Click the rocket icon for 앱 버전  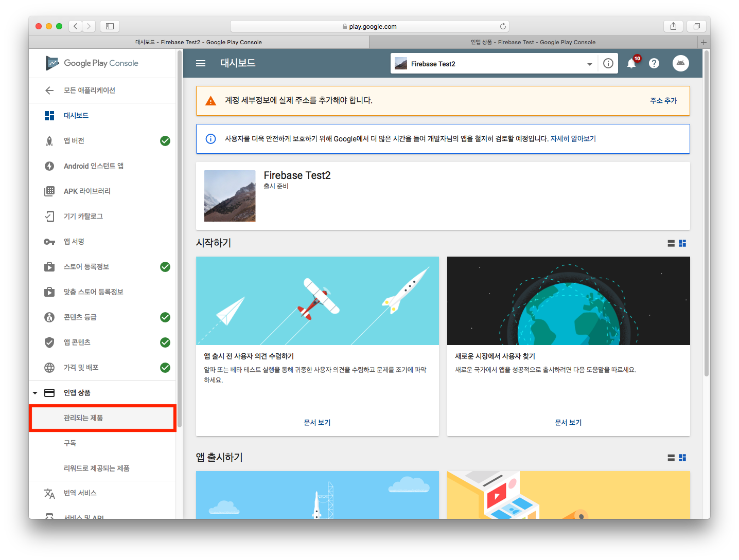click(49, 141)
